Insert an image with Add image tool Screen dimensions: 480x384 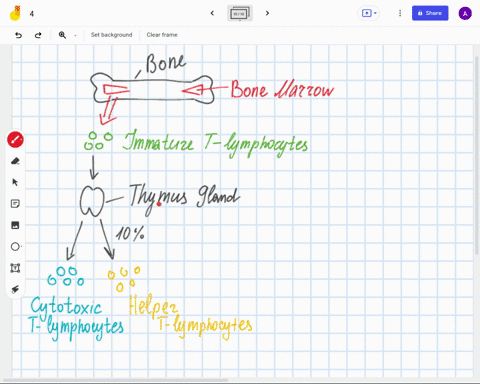point(15,225)
